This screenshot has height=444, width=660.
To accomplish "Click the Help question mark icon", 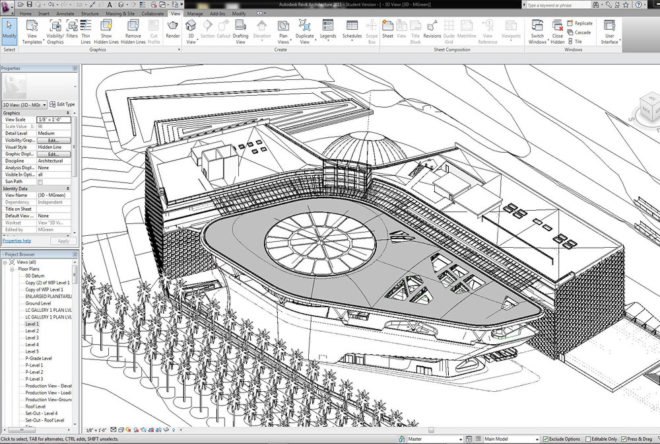I will [639, 5].
